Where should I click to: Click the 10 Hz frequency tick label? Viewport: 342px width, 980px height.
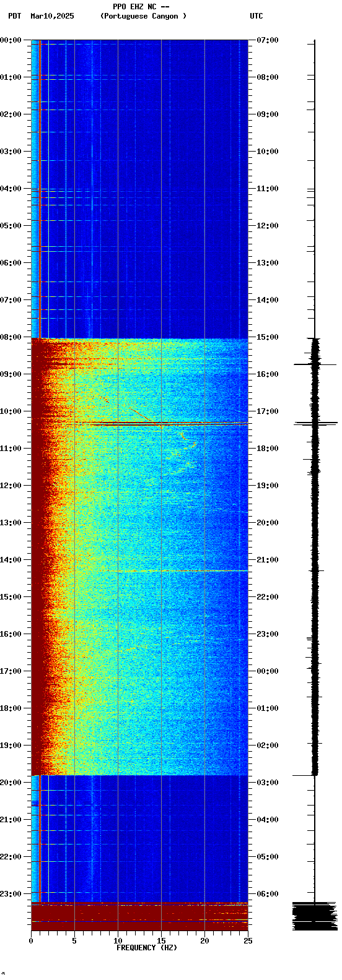pyautogui.click(x=118, y=941)
